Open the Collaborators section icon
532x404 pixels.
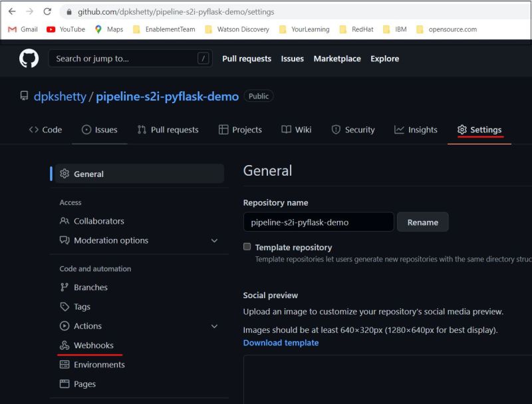pyautogui.click(x=65, y=222)
